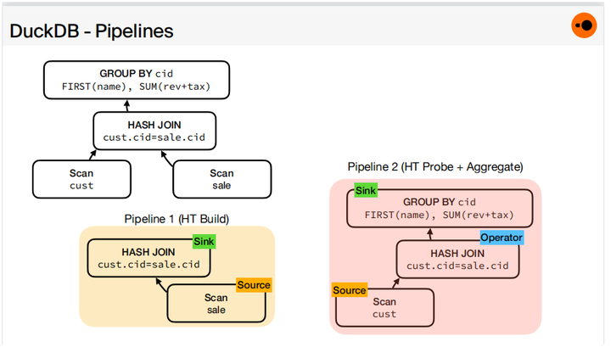Click the "Pipeline 1 (HT Build)" label
The image size is (611, 364).
point(177,219)
